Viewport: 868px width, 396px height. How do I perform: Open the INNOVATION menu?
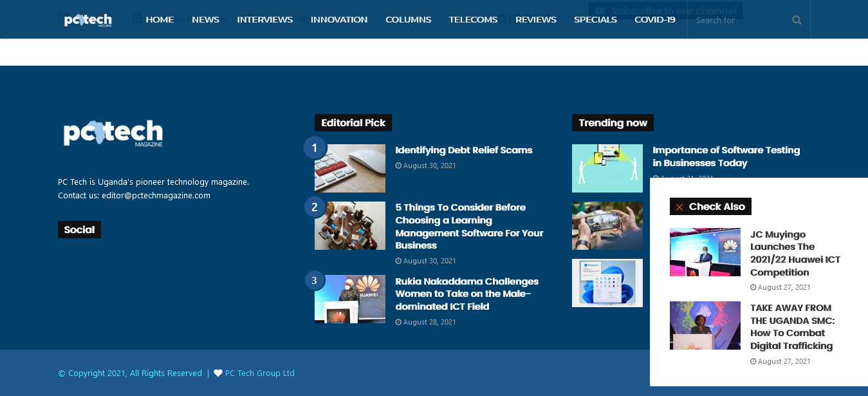click(339, 19)
